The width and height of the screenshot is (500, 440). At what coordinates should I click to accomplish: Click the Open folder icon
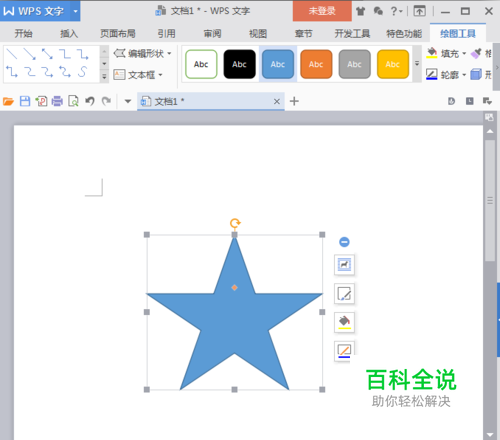click(8, 101)
